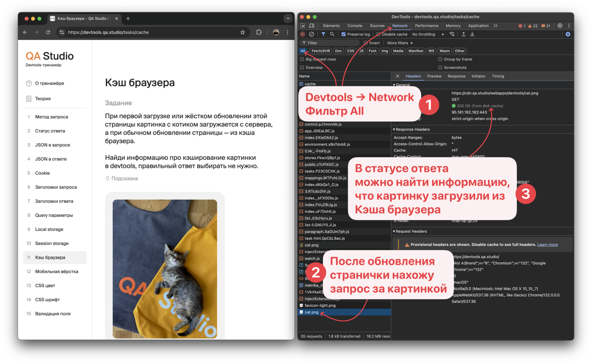Screen dimensions: 592x364
Task: Open the No throttling dropdown
Action: pos(428,34)
